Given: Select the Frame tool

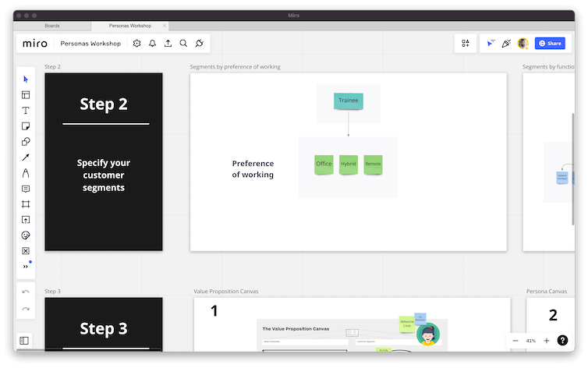Looking at the screenshot, I should (x=26, y=204).
